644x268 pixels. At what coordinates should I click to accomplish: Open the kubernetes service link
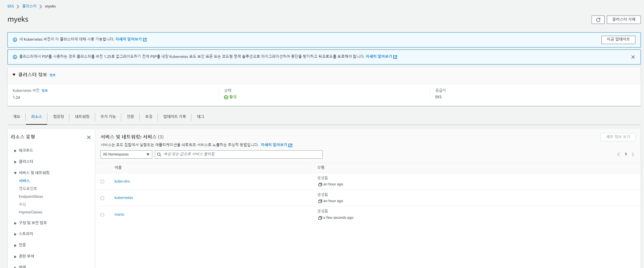click(124, 198)
